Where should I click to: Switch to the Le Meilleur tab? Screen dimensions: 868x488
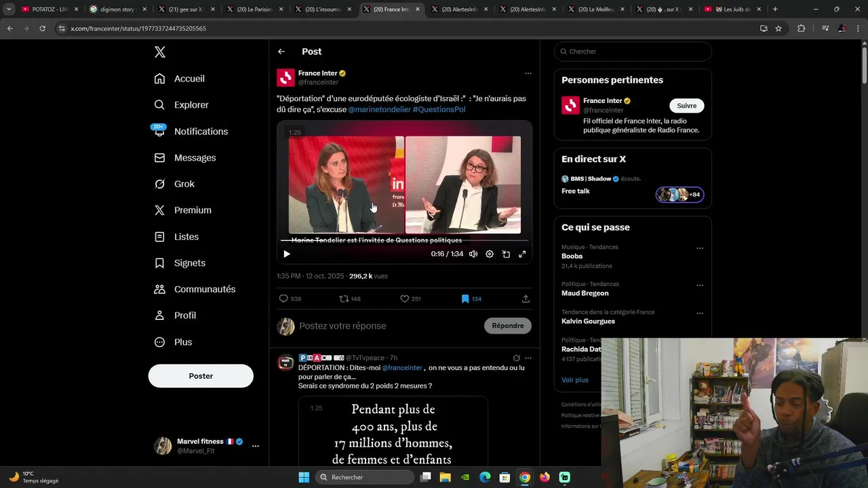coord(596,9)
